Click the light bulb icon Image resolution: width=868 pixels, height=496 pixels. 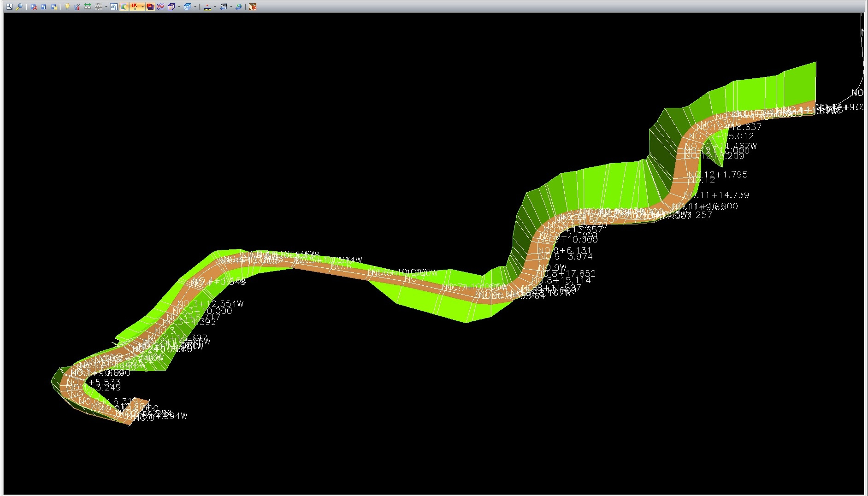click(67, 7)
